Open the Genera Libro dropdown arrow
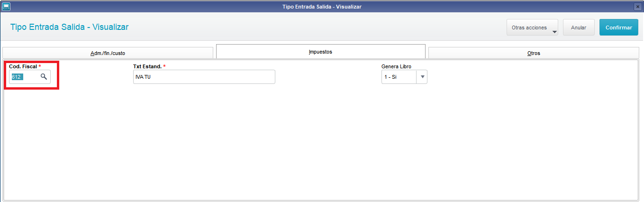This screenshot has width=644, height=202. [x=422, y=77]
